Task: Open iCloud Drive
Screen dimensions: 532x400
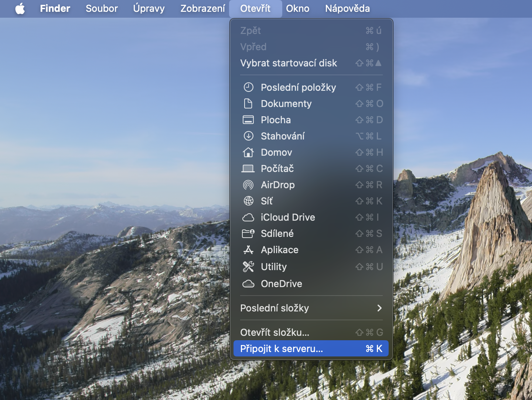Action: [288, 217]
